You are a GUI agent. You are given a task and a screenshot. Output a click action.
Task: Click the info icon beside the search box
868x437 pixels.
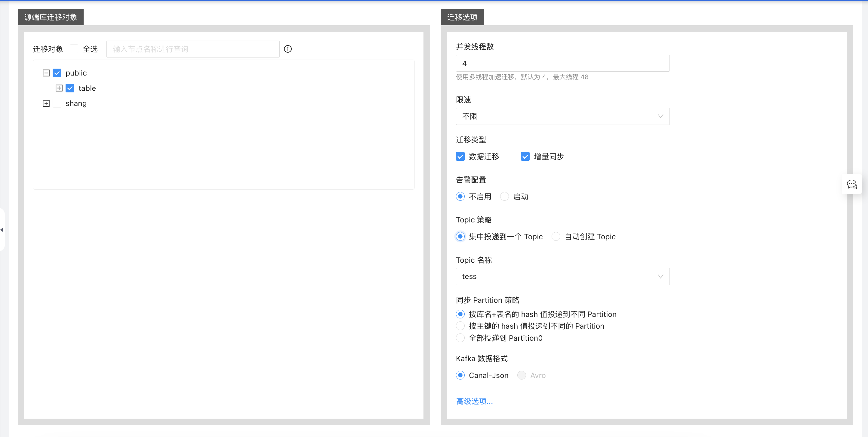pyautogui.click(x=288, y=49)
